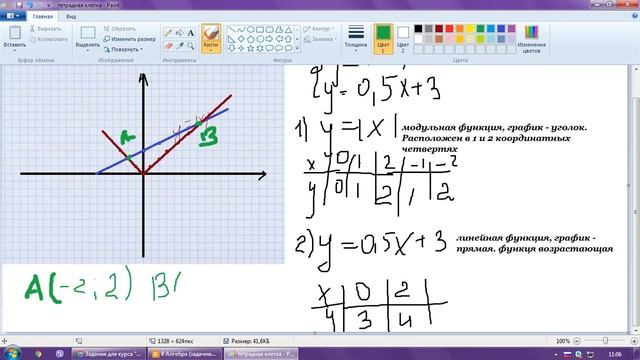This screenshot has width=640, height=360.
Task: Choose the diamond shape
Action: tap(241, 39)
